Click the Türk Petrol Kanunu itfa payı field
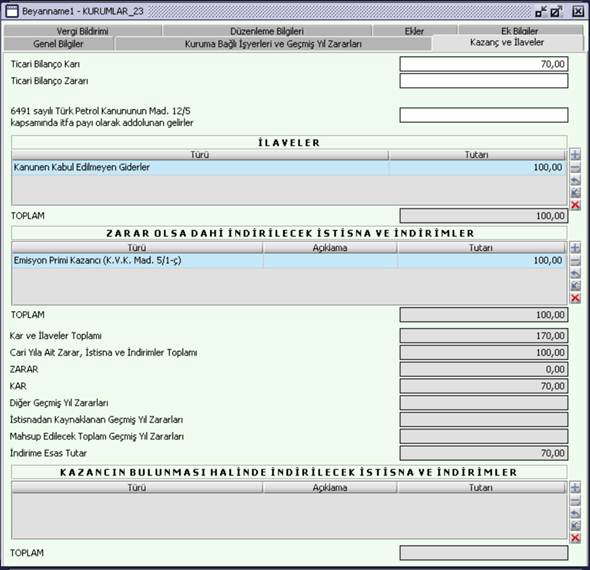The width and height of the screenshot is (590, 570). pos(484,115)
